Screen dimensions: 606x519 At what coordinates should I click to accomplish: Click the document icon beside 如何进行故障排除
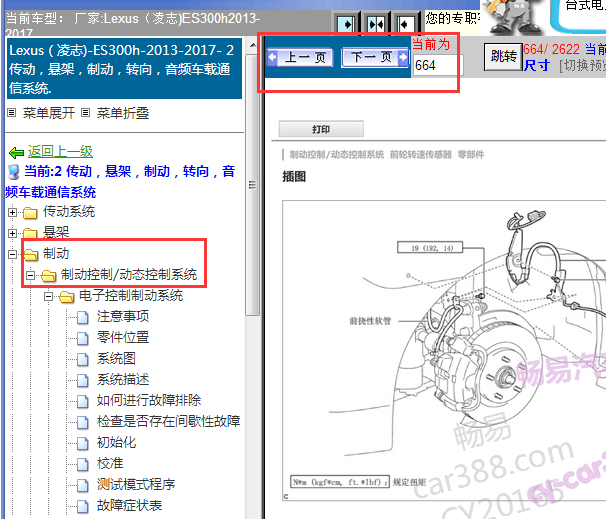[x=82, y=401]
